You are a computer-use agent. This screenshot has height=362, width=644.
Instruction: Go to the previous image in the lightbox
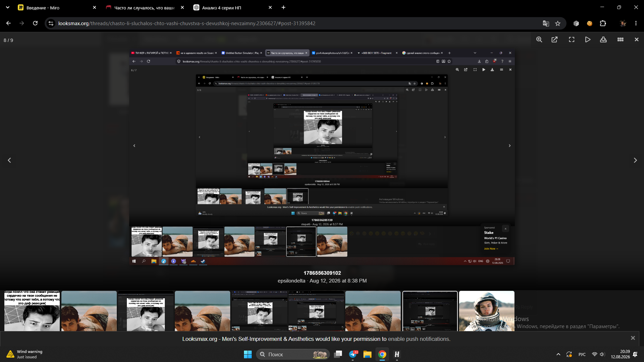(x=9, y=160)
